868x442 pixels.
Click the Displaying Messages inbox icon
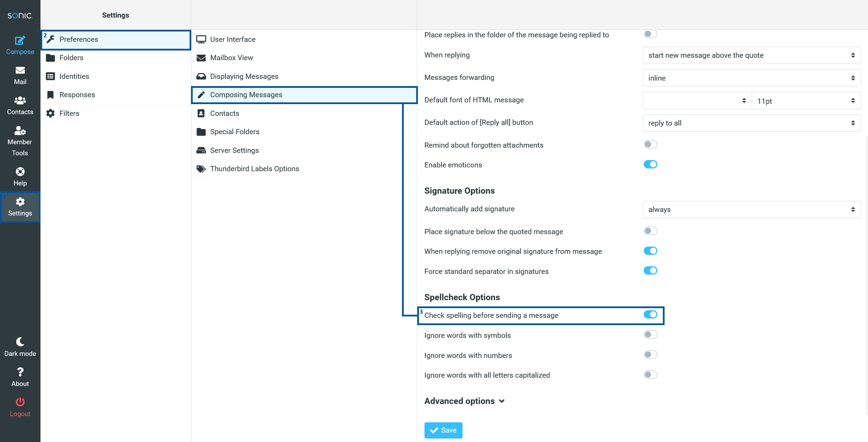pyautogui.click(x=201, y=76)
